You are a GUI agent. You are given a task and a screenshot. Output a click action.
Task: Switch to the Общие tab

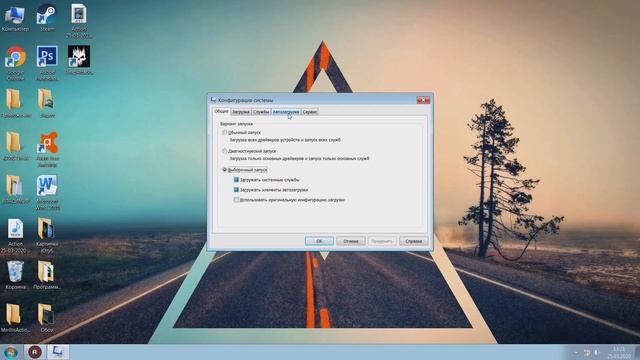[221, 111]
